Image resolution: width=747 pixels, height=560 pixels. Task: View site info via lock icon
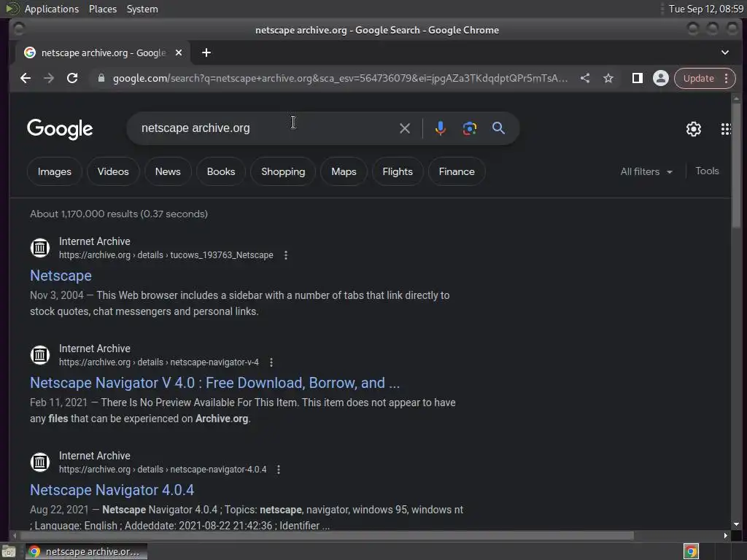click(x=101, y=78)
